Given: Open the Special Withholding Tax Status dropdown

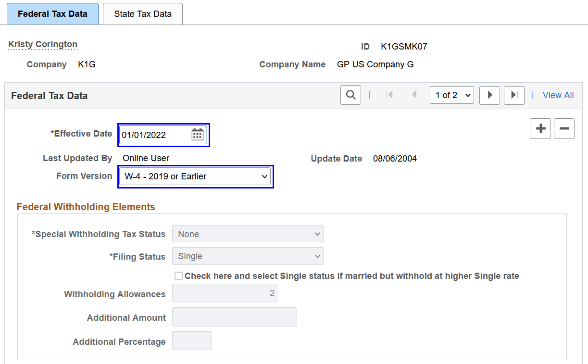Looking at the screenshot, I should [248, 234].
